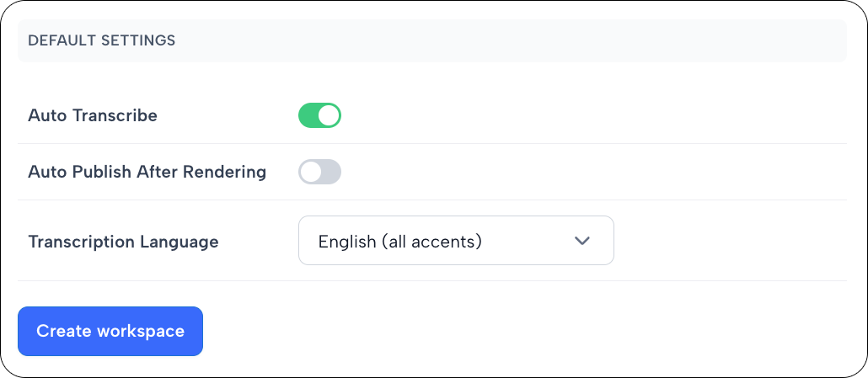
Task: Select the 'English (all accents)' combo box text
Action: click(399, 242)
